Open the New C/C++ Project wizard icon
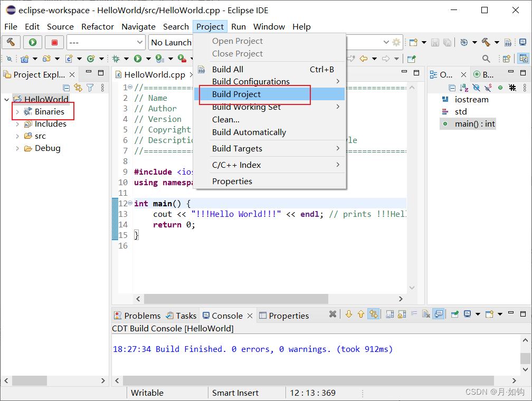 coord(24,59)
